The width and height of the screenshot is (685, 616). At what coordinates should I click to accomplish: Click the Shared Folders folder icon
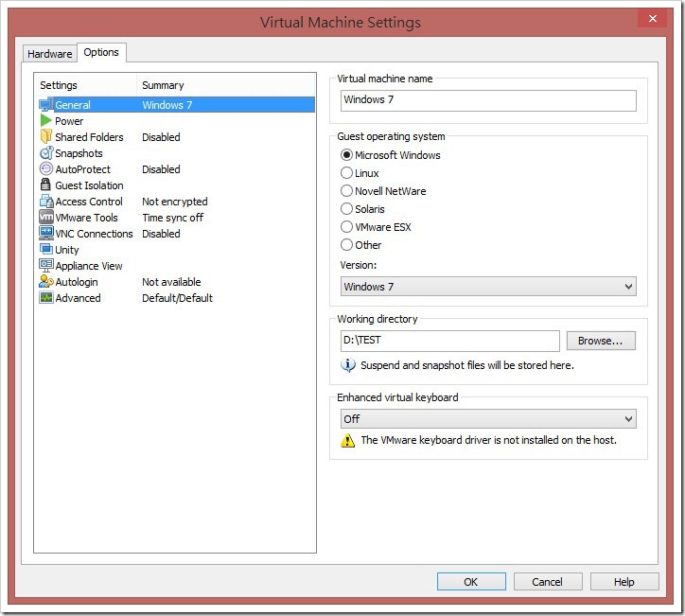point(45,136)
